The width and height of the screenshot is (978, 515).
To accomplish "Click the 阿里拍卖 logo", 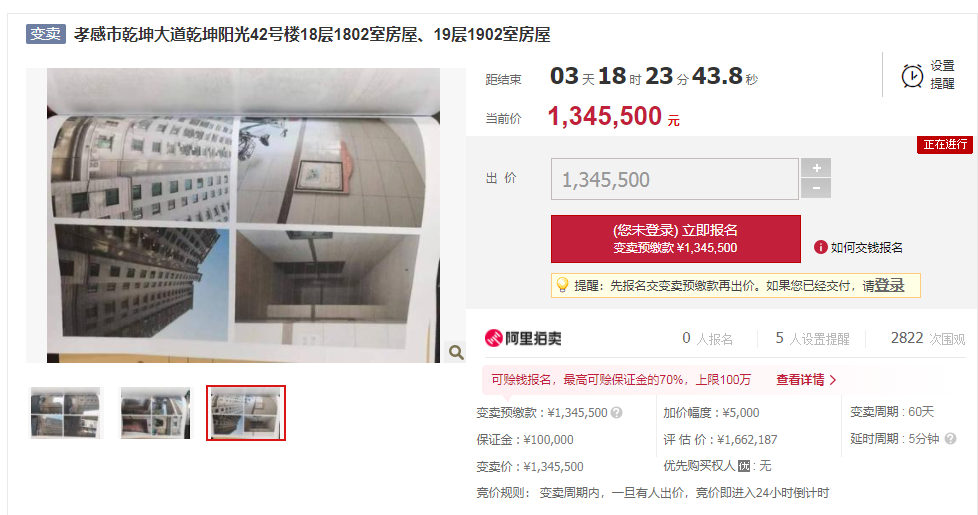I will click(x=523, y=338).
